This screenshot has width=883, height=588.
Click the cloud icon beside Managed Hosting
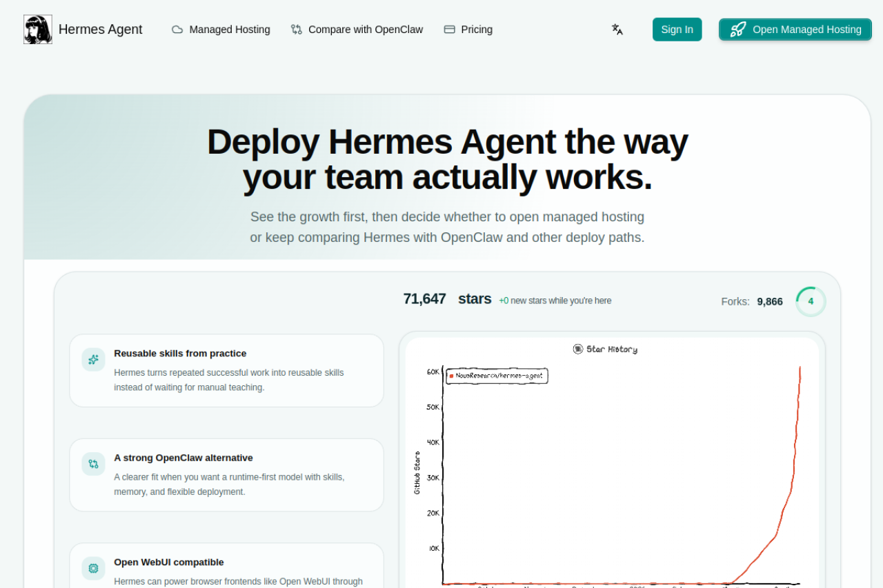pos(177,29)
